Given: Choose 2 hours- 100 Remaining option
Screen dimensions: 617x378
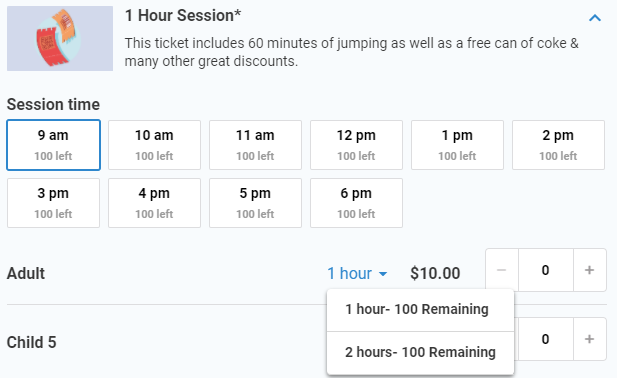Looking at the screenshot, I should [420, 352].
